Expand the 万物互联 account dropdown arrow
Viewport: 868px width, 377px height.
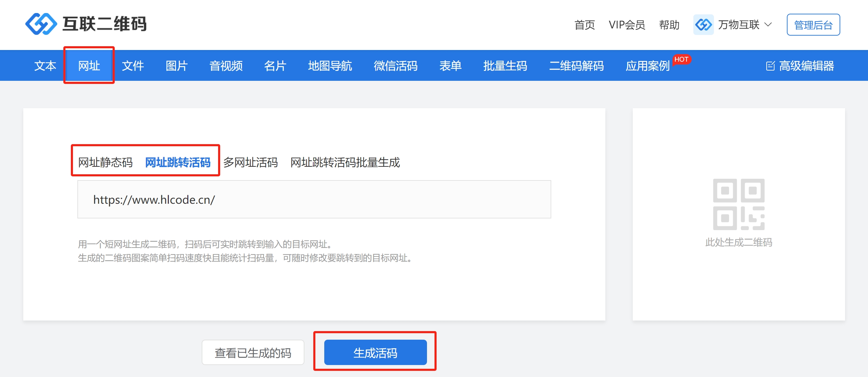pos(768,25)
